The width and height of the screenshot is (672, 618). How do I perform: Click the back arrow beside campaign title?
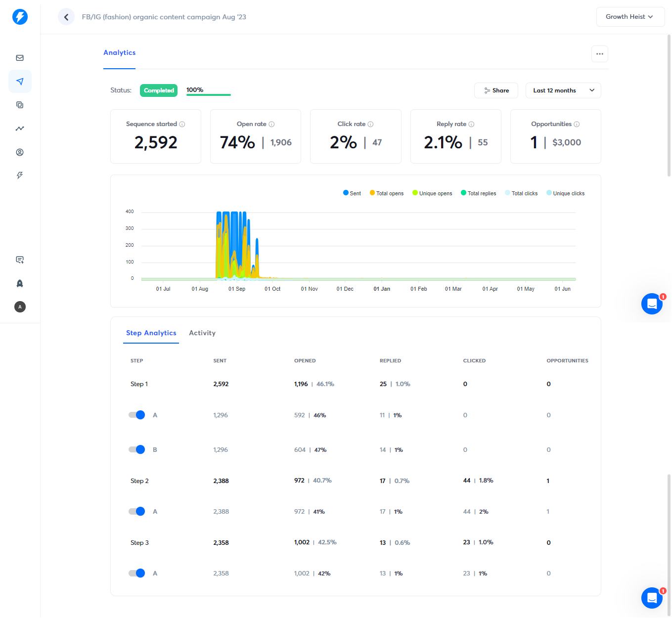[66, 17]
